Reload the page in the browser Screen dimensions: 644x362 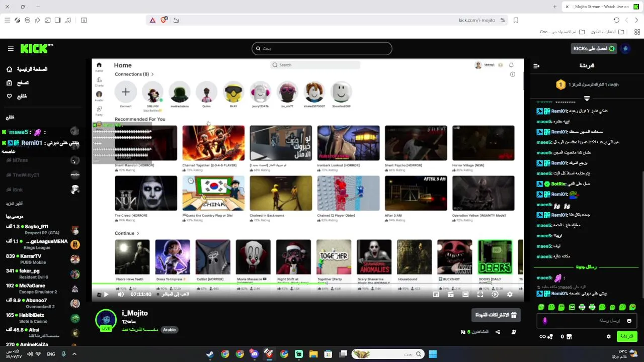(616, 20)
